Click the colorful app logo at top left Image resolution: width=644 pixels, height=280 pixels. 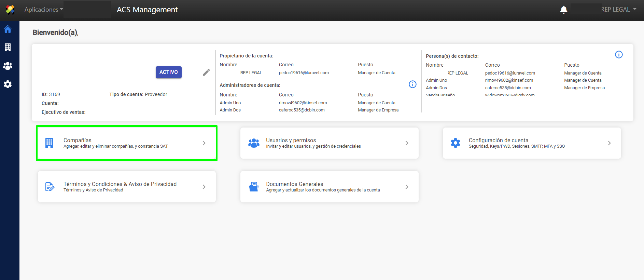[10, 10]
